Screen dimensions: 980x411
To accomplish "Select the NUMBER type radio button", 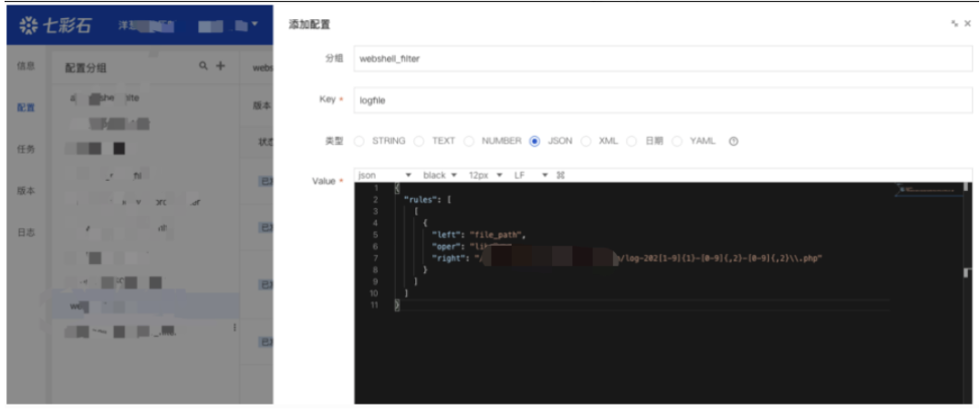I will click(x=469, y=142).
